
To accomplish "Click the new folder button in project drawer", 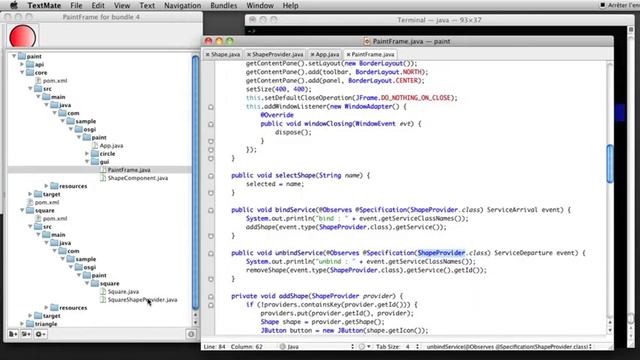I will 26,334.
